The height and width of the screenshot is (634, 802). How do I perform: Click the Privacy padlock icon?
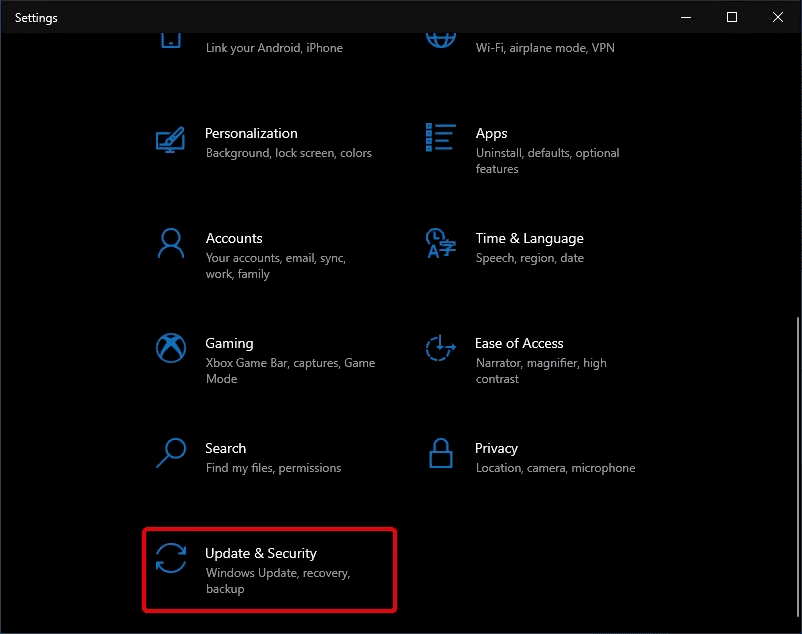pos(441,453)
